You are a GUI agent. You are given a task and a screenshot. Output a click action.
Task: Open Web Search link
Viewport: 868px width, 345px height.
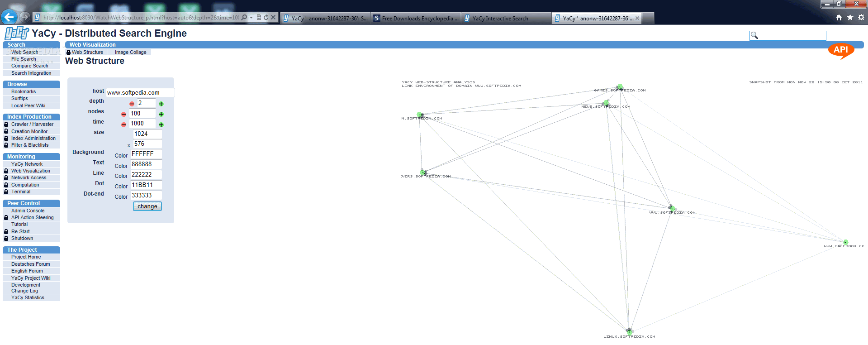point(24,52)
